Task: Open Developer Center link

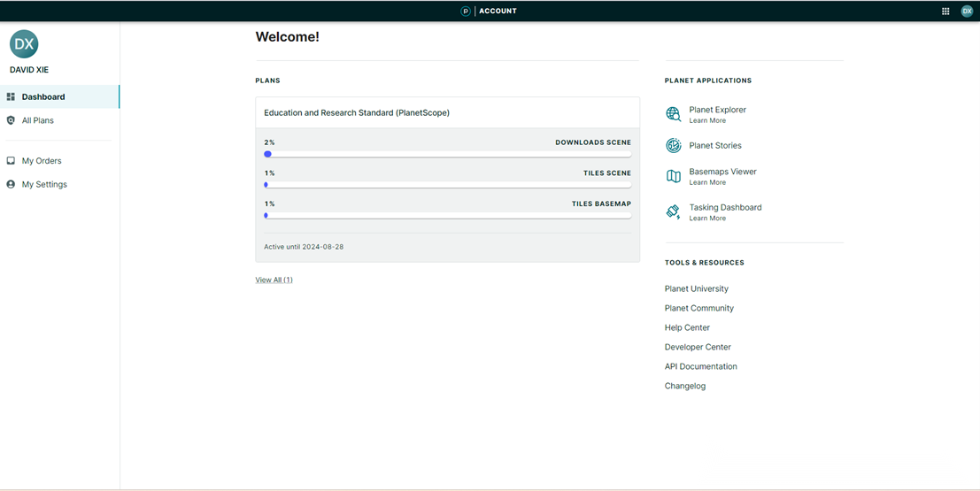Action: point(698,347)
